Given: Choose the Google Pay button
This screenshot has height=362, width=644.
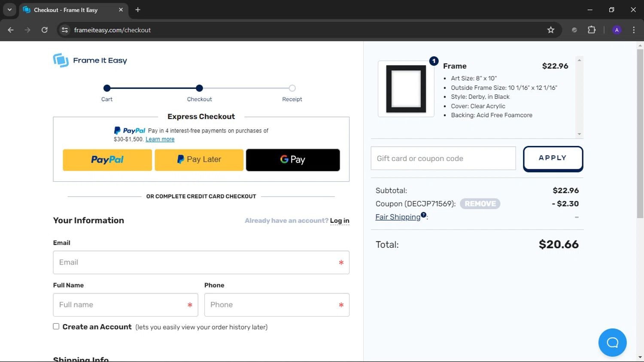Looking at the screenshot, I should point(293,160).
